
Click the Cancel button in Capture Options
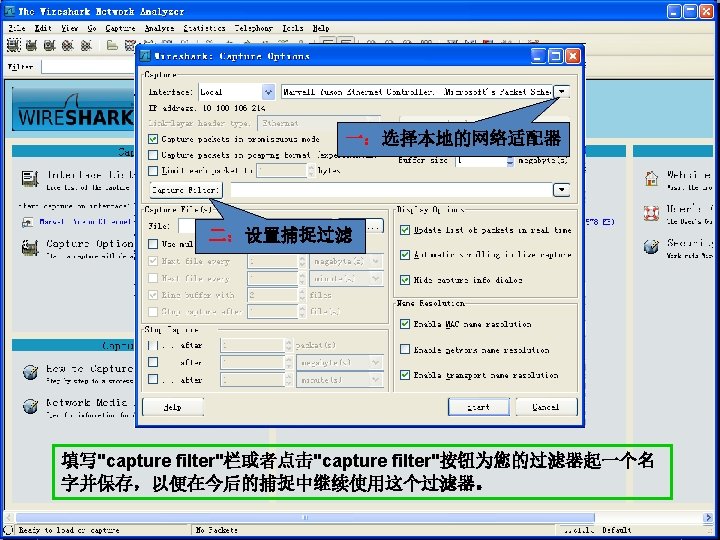(546, 407)
